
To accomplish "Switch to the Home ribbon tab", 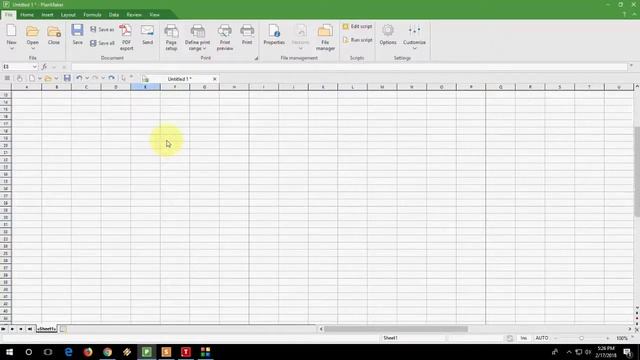I will [27, 15].
